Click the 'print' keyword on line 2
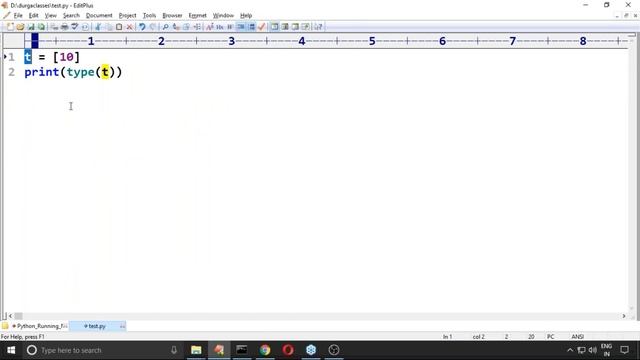The height and width of the screenshot is (360, 640). pyautogui.click(x=42, y=72)
